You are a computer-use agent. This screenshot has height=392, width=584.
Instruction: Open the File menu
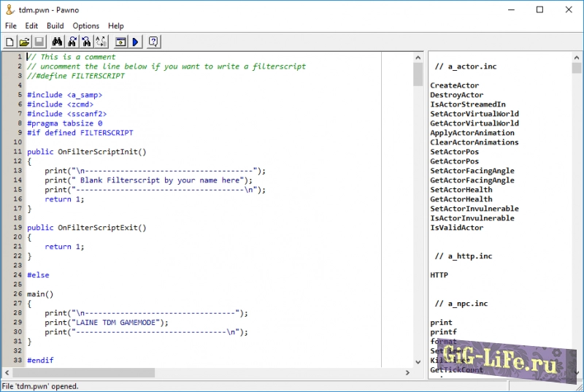(x=10, y=26)
